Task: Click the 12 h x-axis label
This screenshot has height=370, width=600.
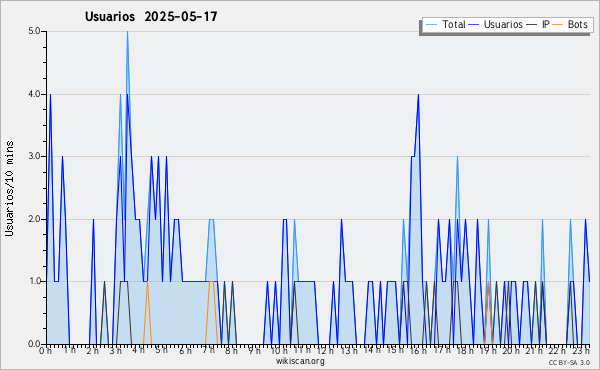Action: [x=325, y=351]
